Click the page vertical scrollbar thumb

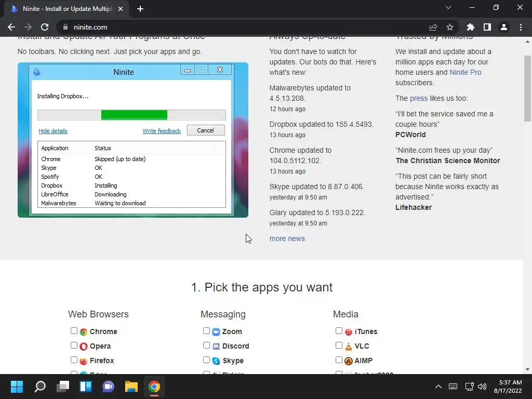527,88
